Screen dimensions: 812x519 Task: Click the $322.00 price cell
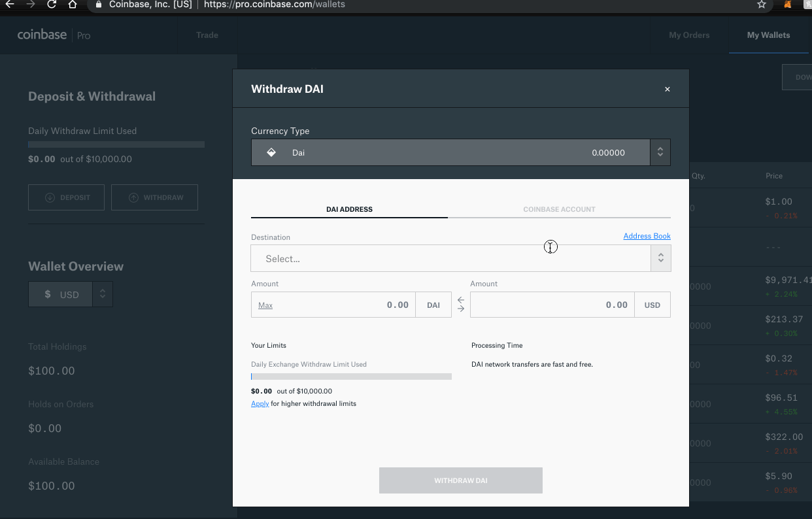[784, 437]
